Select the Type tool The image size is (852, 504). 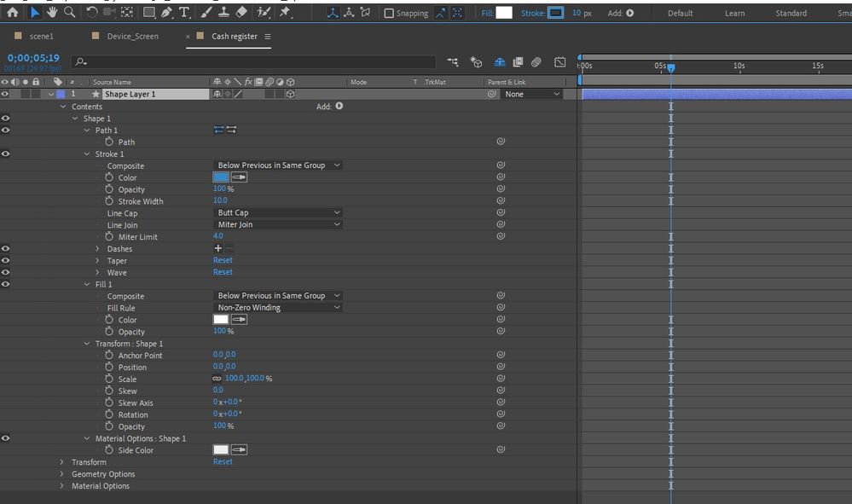(184, 12)
